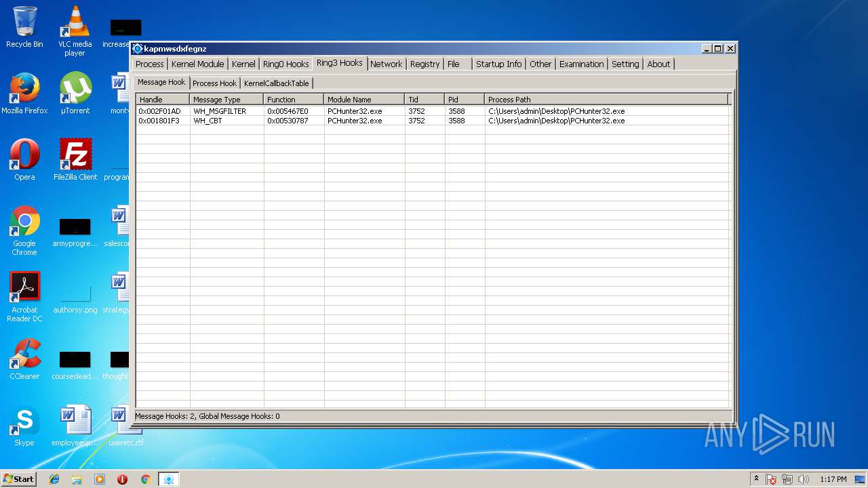
Task: Select the PCHunter taskbar button
Action: (168, 479)
